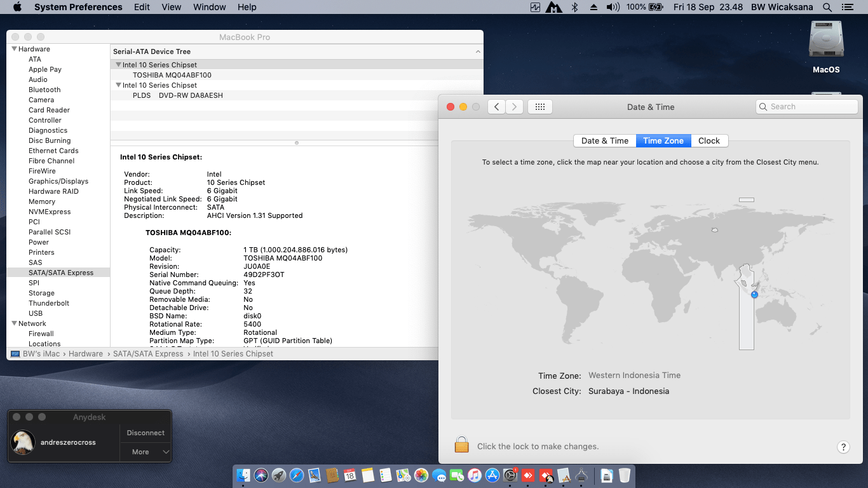Screen dimensions: 868x488
Task: Open Safari compass icon in Dock
Action: coord(297,475)
